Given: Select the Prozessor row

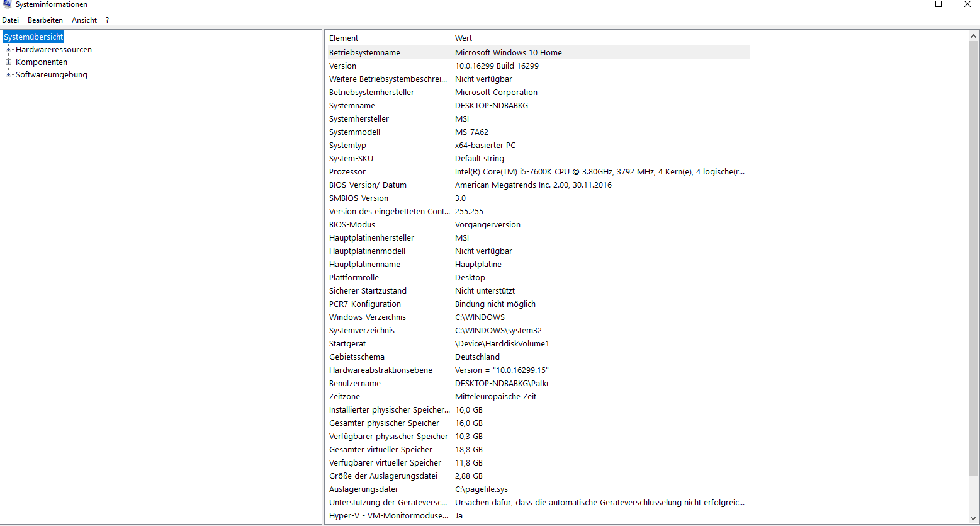Looking at the screenshot, I should click(538, 172).
